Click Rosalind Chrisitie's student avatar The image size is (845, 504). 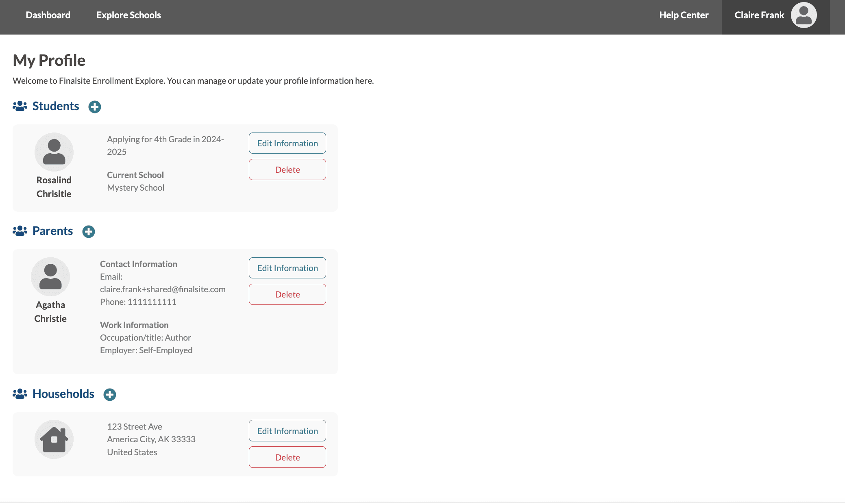(x=54, y=152)
